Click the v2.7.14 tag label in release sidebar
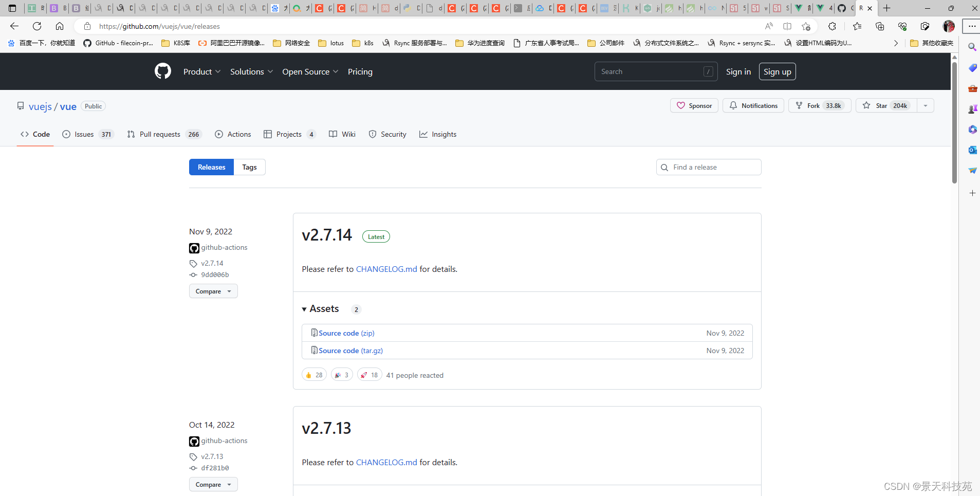 [212, 263]
